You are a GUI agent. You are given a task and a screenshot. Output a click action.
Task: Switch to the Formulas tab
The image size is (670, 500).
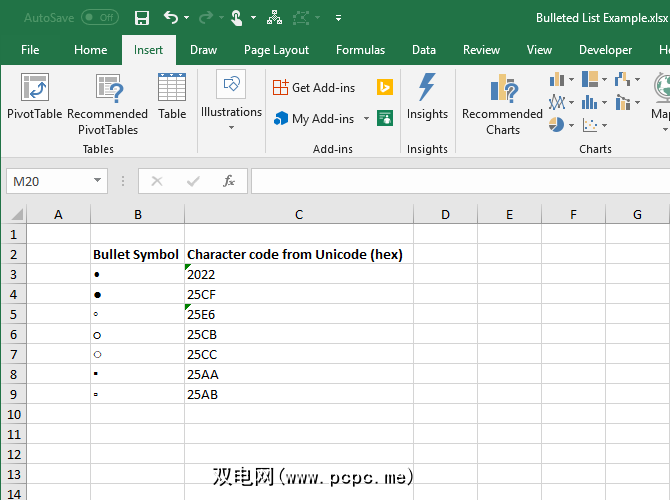tap(360, 50)
